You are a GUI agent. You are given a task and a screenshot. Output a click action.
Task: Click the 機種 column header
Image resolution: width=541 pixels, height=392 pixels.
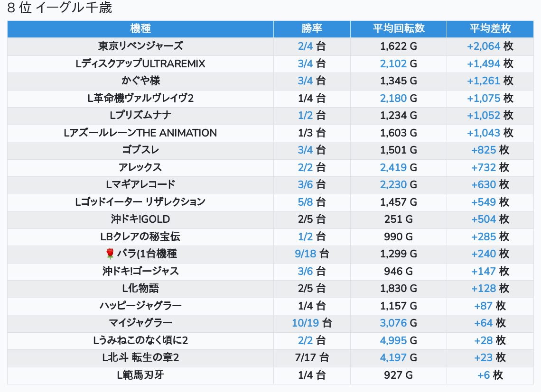(x=140, y=28)
